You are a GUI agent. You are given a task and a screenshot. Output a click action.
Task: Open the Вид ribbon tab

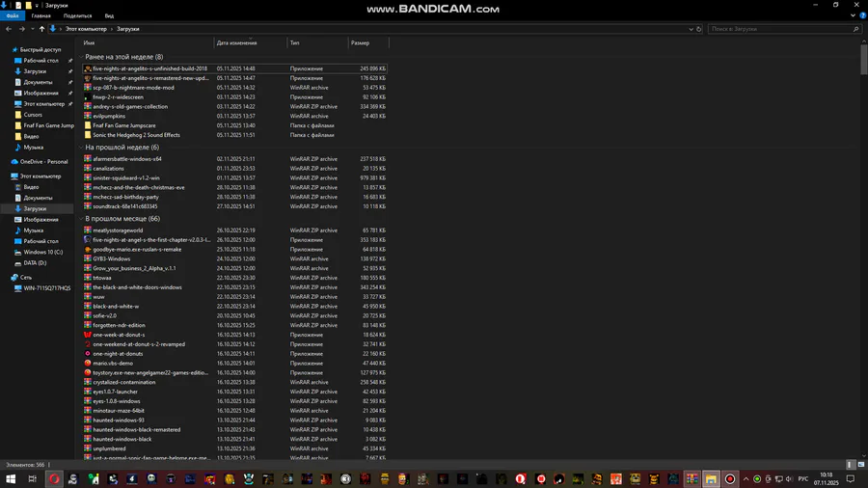pyautogui.click(x=109, y=16)
